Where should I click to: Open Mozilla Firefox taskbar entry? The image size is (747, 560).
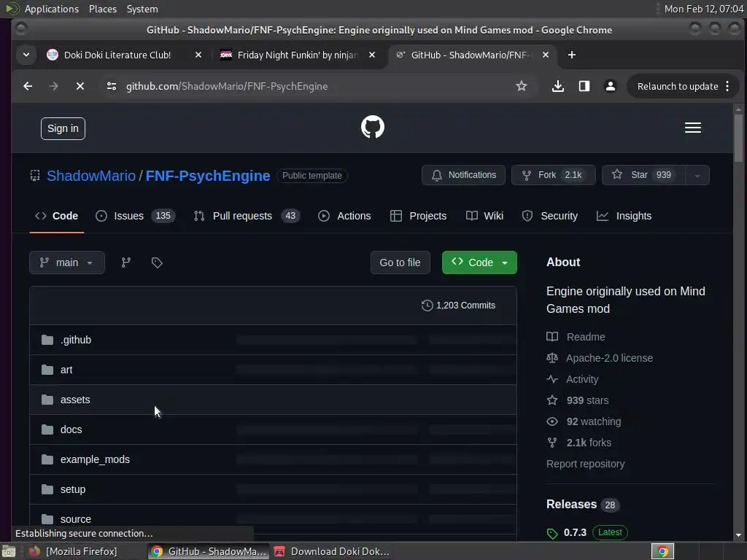(73, 551)
